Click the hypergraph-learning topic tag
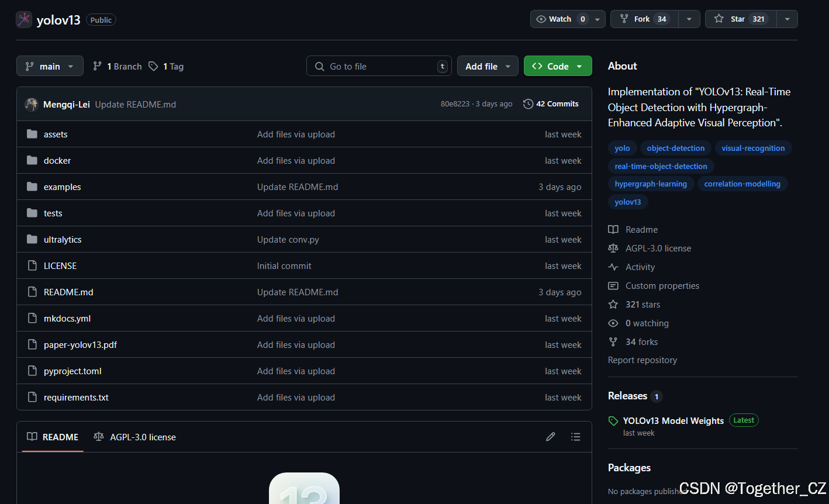 pos(651,184)
